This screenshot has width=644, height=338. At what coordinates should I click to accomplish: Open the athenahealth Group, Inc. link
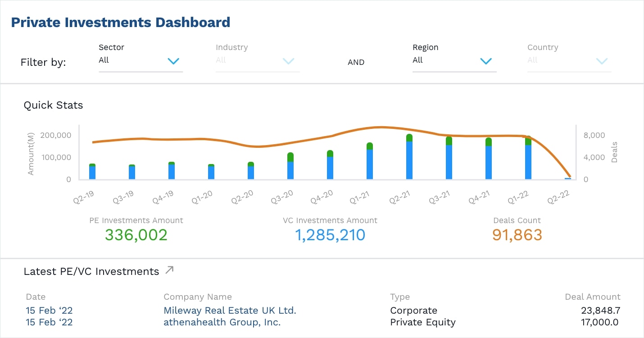(222, 322)
